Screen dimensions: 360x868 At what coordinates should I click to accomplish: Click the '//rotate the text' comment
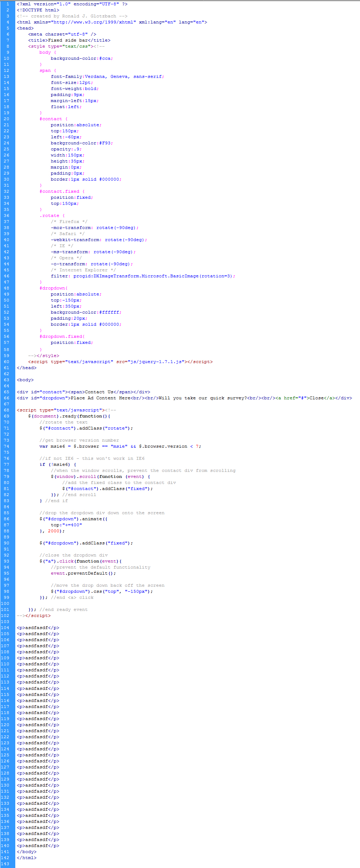tap(63, 422)
